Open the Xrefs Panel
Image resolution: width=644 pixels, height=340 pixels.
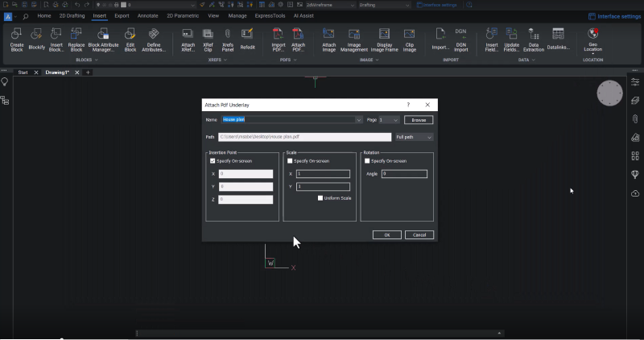228,39
